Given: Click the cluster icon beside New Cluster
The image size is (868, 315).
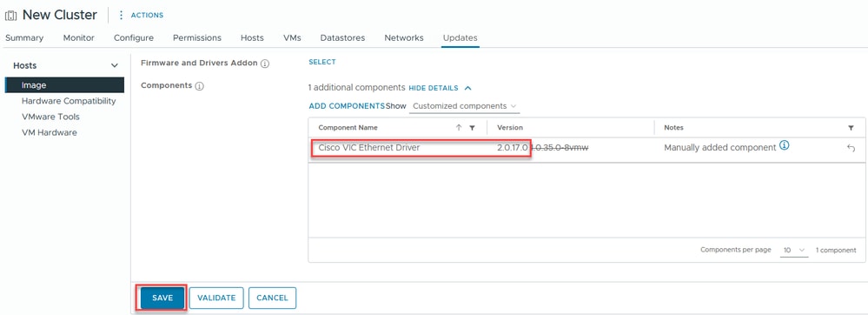Looking at the screenshot, I should 11,16.
